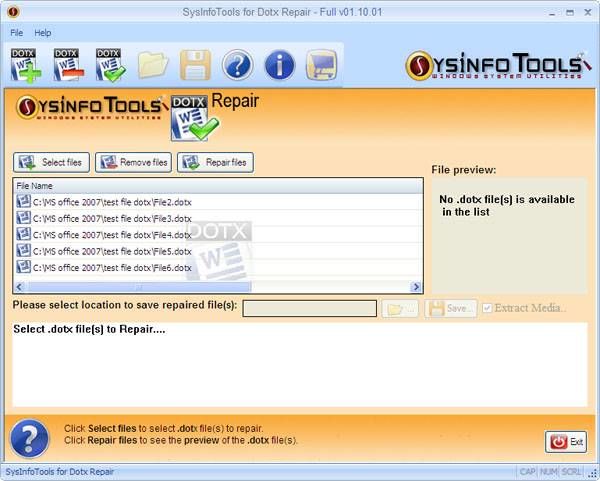Click the Add DOTX file toolbar icon
The image size is (600, 481).
click(26, 65)
